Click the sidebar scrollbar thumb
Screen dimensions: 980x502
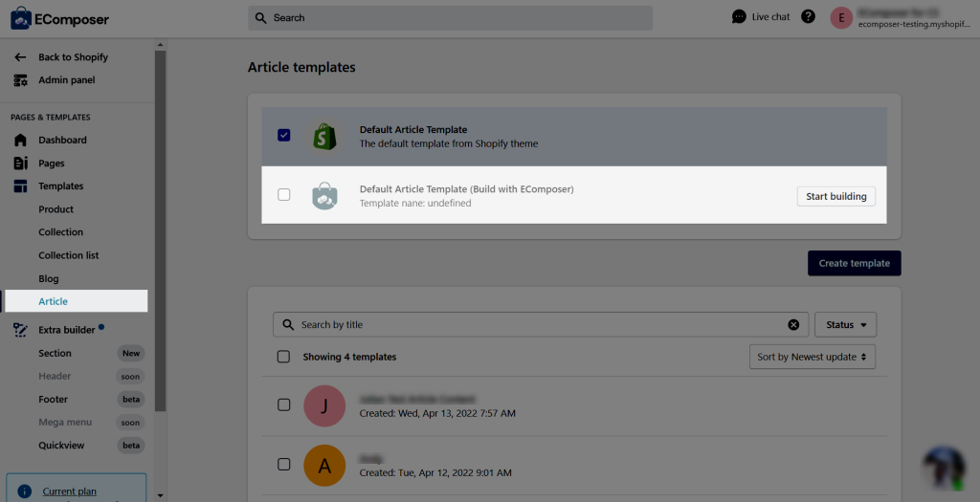(x=160, y=231)
